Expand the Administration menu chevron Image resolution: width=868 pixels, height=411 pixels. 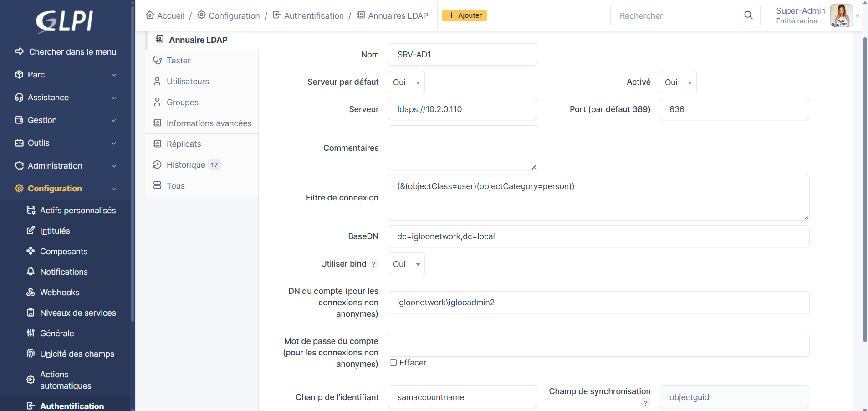coord(114,166)
